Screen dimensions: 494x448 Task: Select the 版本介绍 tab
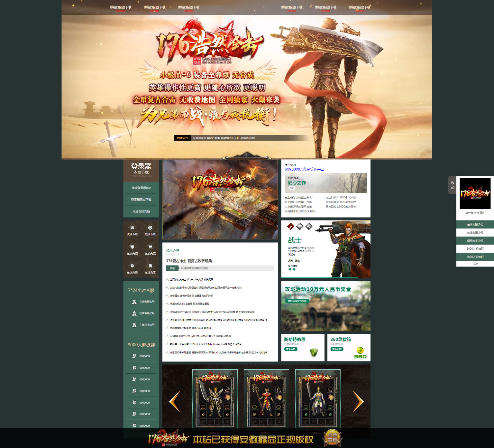[x=173, y=251]
